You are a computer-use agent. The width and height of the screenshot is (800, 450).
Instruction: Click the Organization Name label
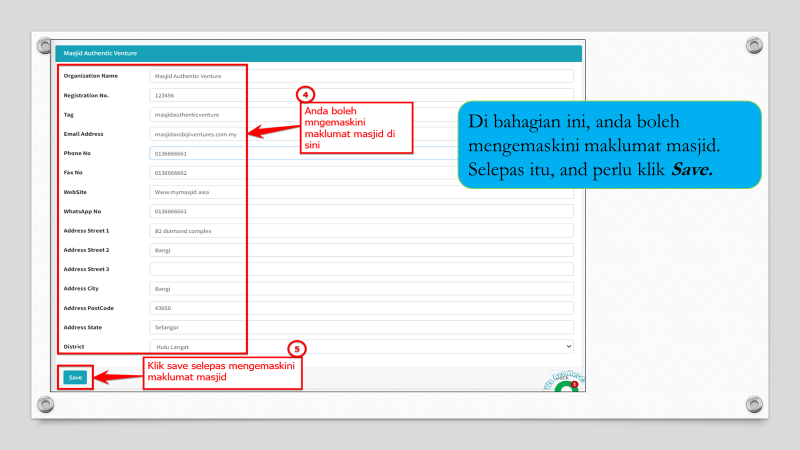click(x=90, y=76)
